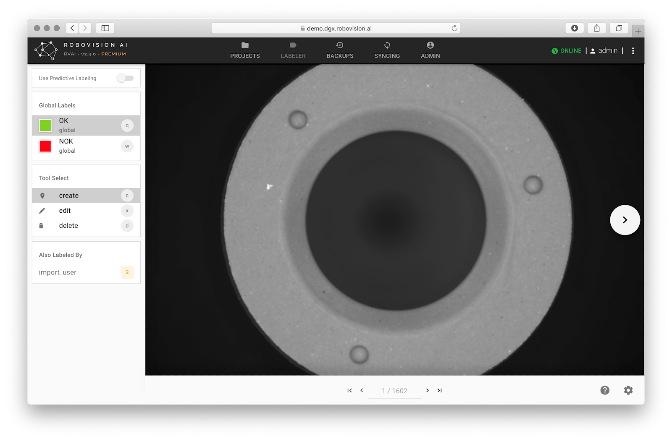672x441 pixels.
Task: Go to the Labeler tab
Action: (x=293, y=50)
